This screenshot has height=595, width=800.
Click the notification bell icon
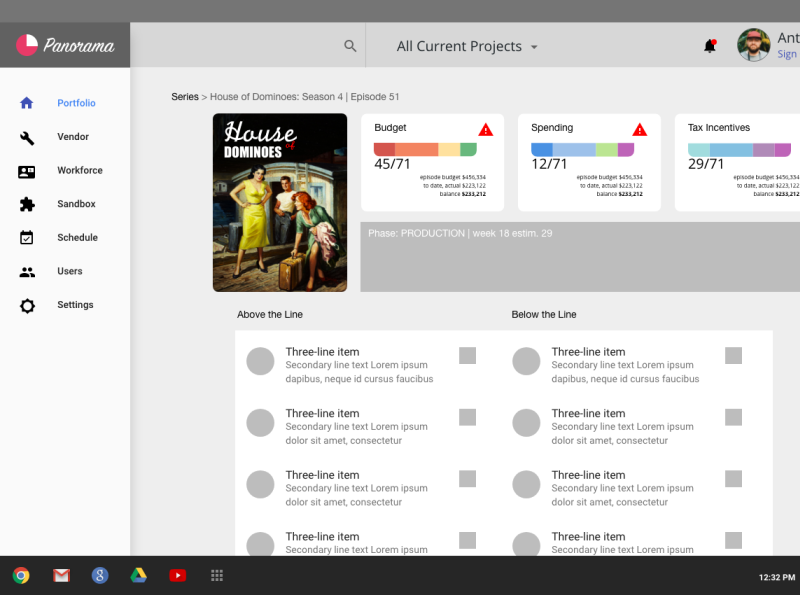pyautogui.click(x=710, y=46)
